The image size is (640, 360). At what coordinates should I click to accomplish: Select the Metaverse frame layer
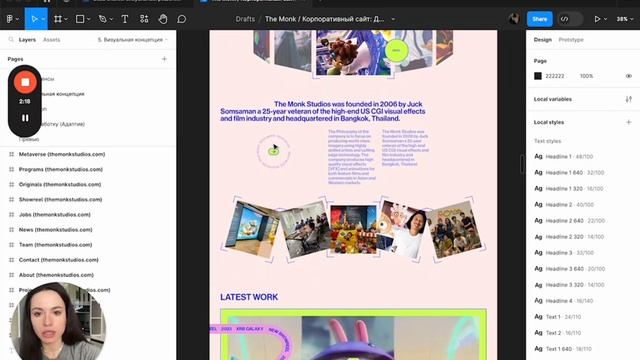pos(62,154)
